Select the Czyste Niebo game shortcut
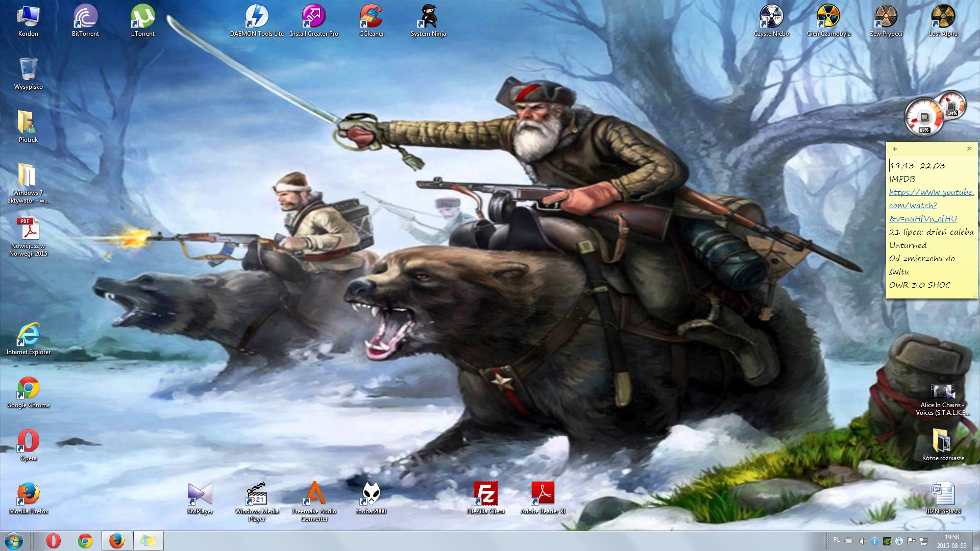980x551 pixels. (x=771, y=21)
